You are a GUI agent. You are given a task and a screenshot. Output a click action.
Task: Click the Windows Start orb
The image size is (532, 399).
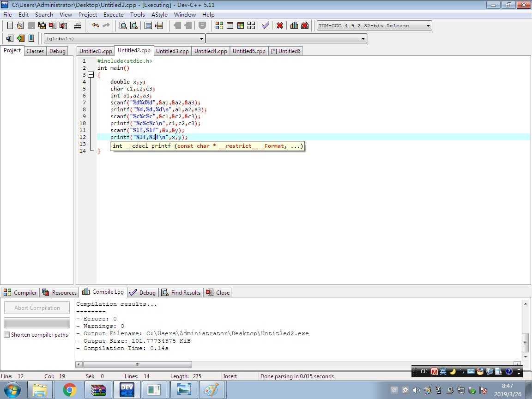click(x=12, y=390)
